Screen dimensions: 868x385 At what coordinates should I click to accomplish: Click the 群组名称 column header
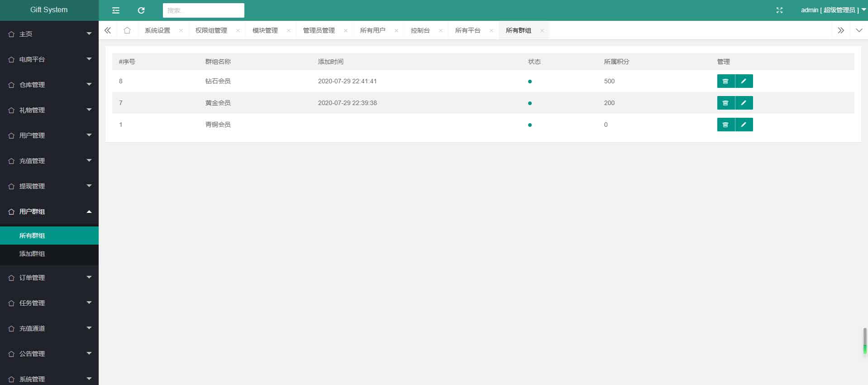pos(218,62)
